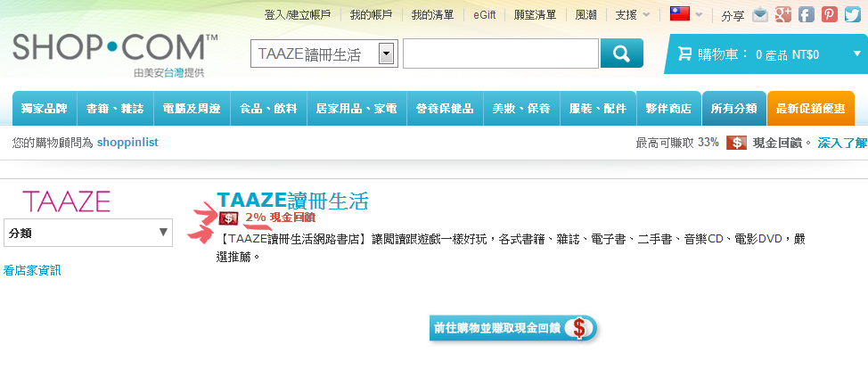
Task: Open the shopping cart icon
Action: click(684, 53)
